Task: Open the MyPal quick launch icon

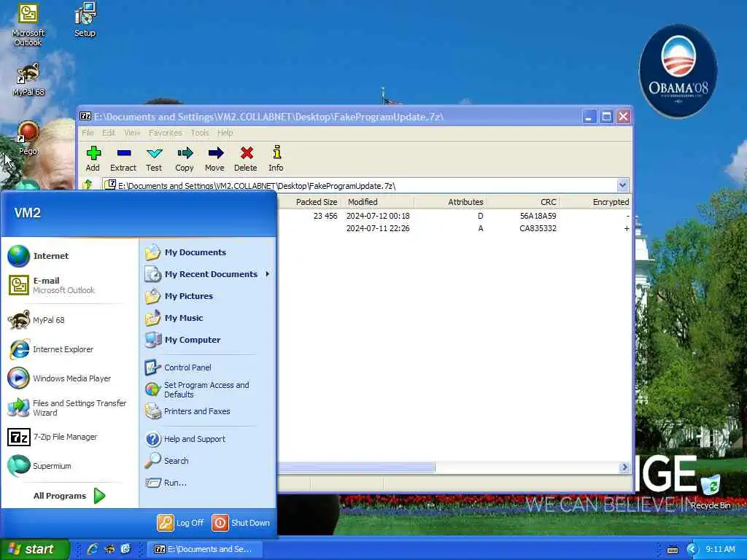Action: [109, 549]
